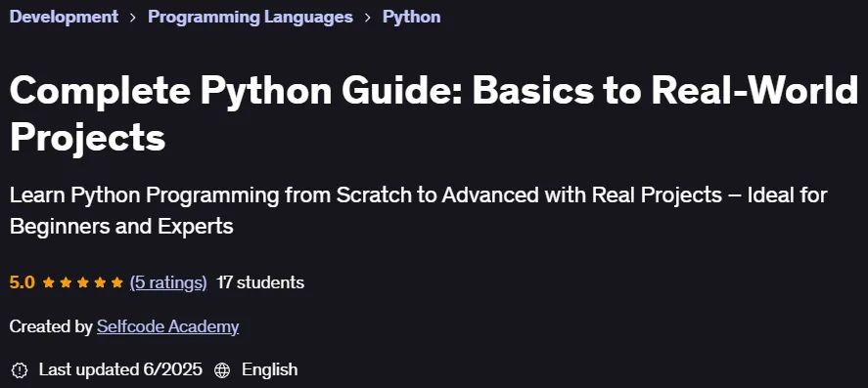This screenshot has width=868, height=388.
Task: Click the fourth rating star
Action: click(x=100, y=283)
